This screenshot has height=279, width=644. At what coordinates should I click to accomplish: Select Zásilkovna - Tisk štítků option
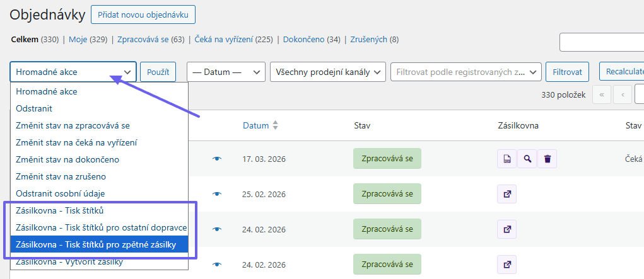pos(100,210)
